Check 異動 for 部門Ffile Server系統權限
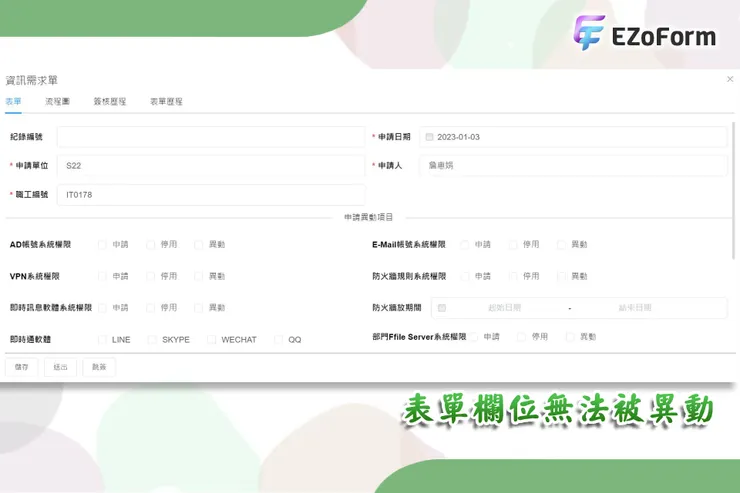The height and width of the screenshot is (493, 740). pos(570,336)
